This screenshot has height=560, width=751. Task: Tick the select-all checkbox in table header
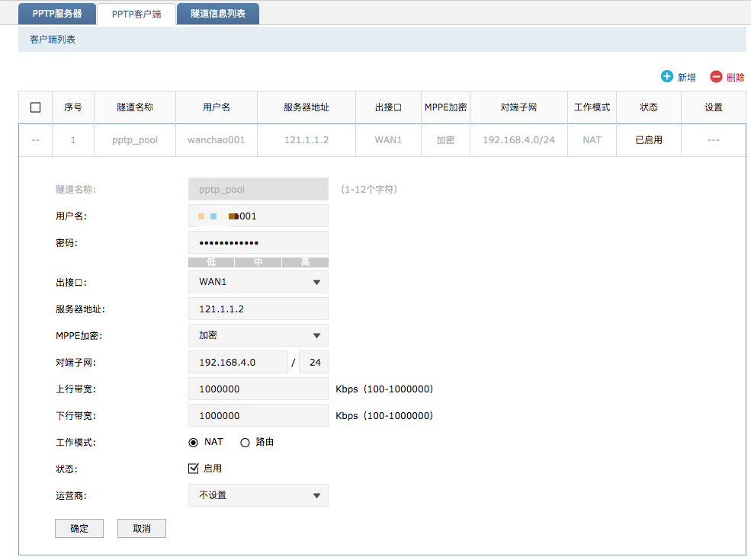tap(35, 107)
